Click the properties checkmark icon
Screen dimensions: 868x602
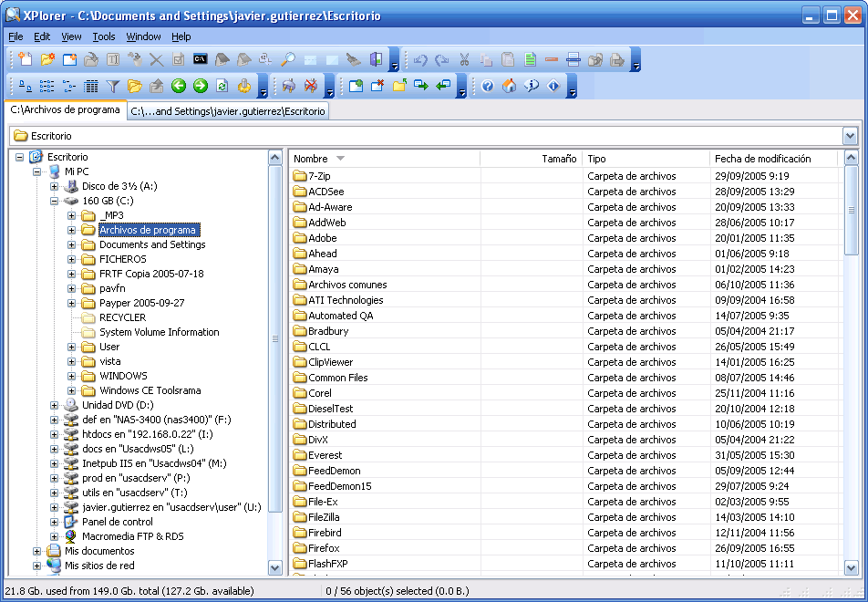tap(179, 59)
